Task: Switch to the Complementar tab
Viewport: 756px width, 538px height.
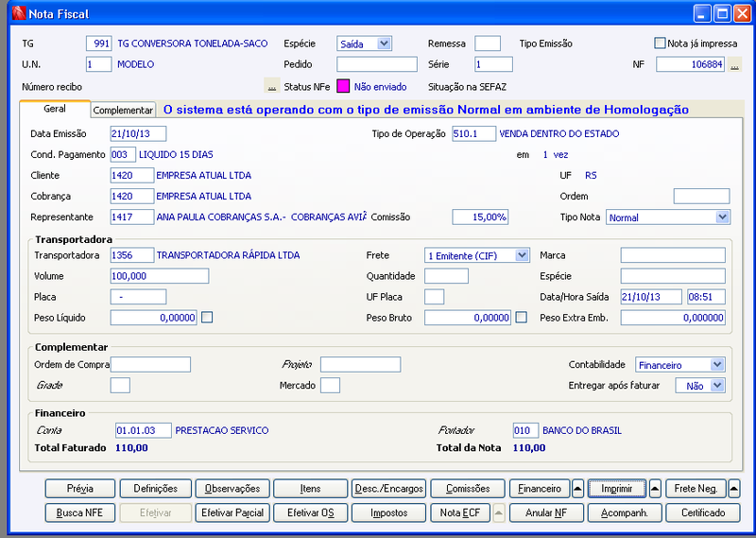Action: [x=124, y=111]
